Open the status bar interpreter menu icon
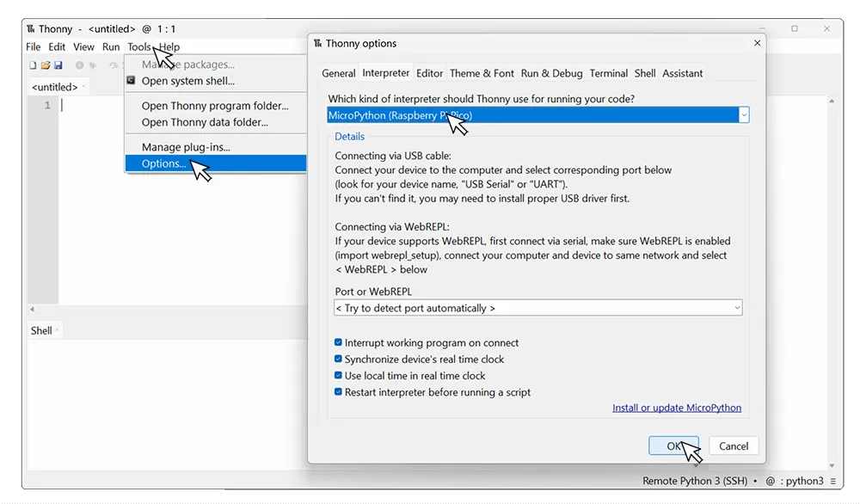Viewport: 860px width, 504px height. point(833,482)
